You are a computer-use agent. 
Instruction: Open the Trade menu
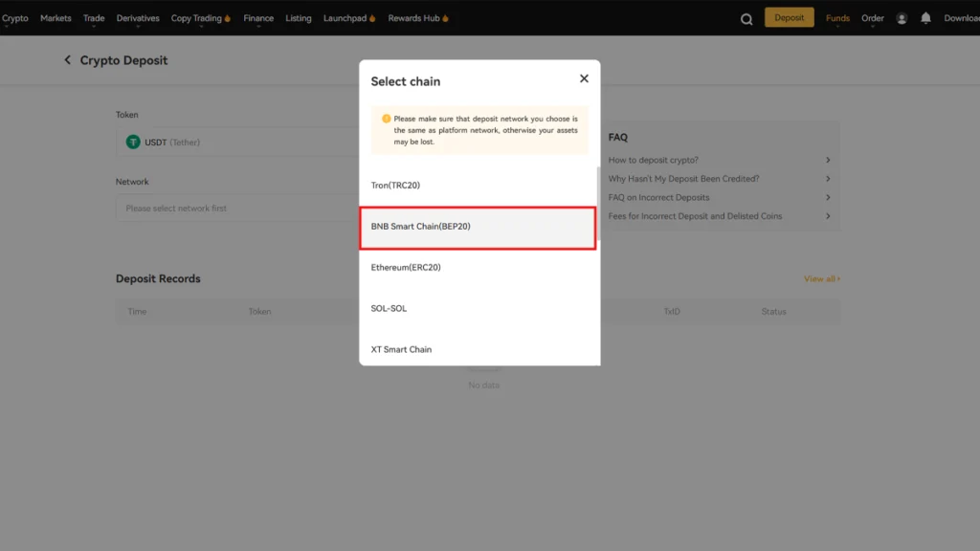pos(94,18)
